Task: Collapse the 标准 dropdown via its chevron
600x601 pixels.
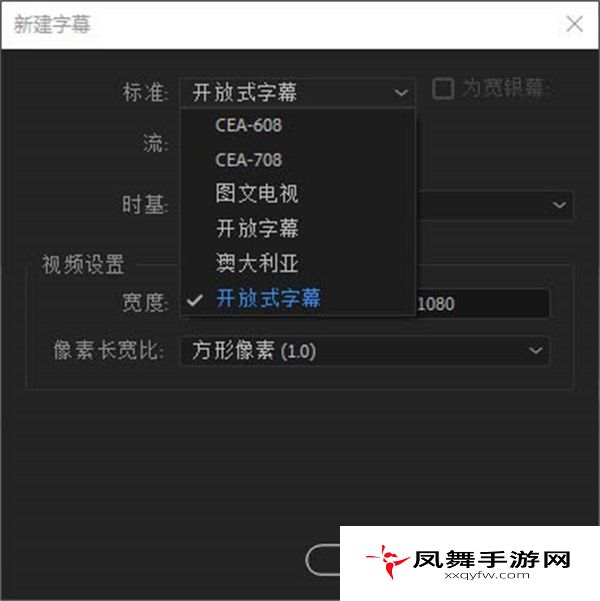Action: (401, 93)
